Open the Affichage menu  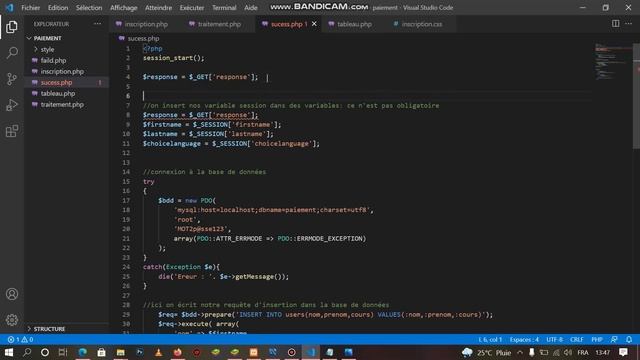[x=124, y=8]
